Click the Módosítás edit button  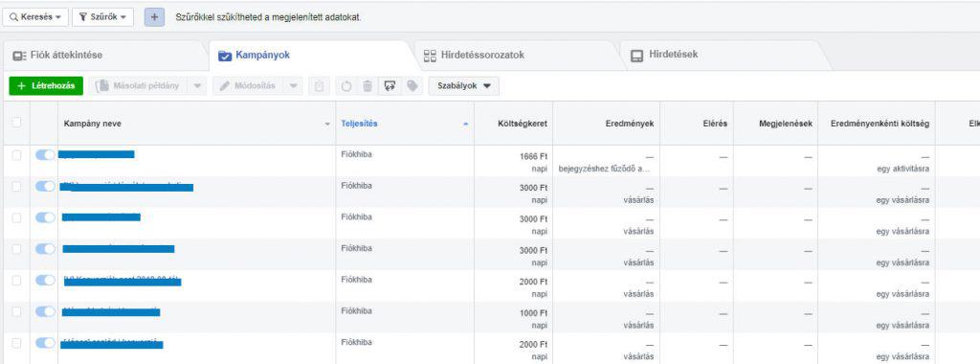click(248, 86)
